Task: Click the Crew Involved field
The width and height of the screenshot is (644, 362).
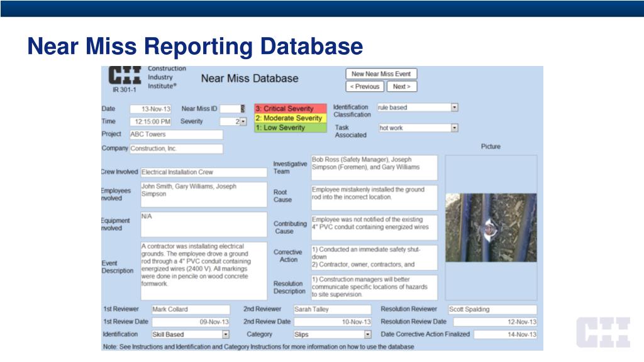Action: pos(204,172)
